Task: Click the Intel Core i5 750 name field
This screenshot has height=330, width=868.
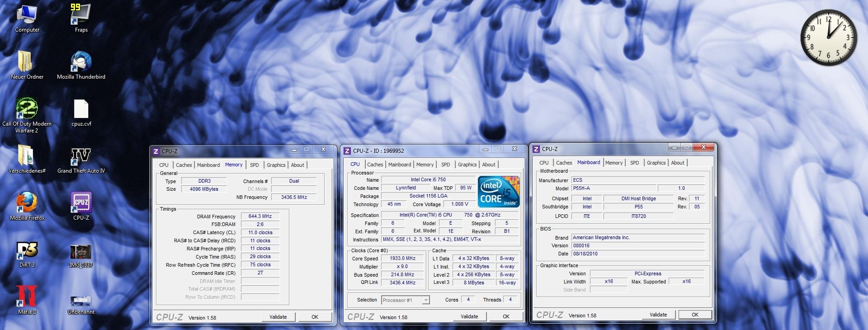Action: pyautogui.click(x=428, y=179)
